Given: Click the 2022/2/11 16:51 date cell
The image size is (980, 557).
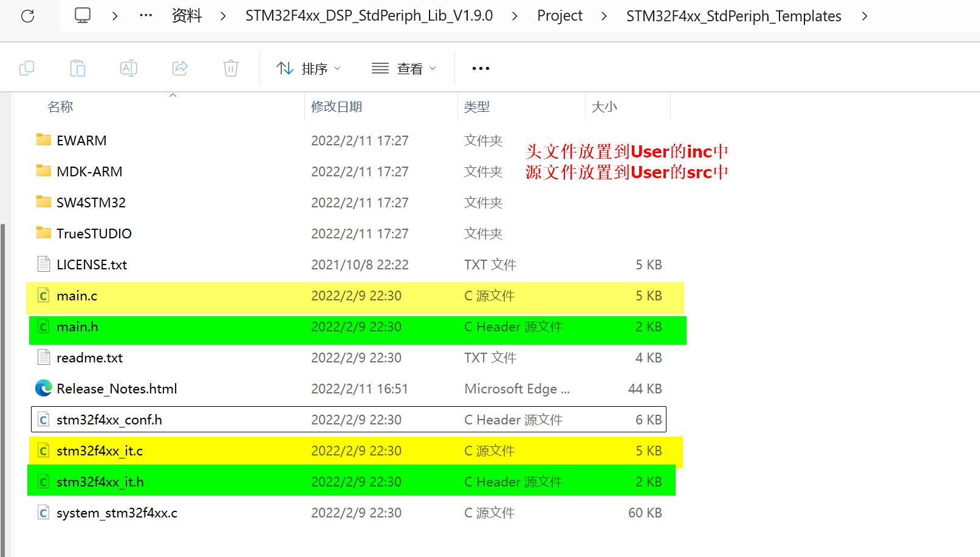Looking at the screenshot, I should click(360, 389).
